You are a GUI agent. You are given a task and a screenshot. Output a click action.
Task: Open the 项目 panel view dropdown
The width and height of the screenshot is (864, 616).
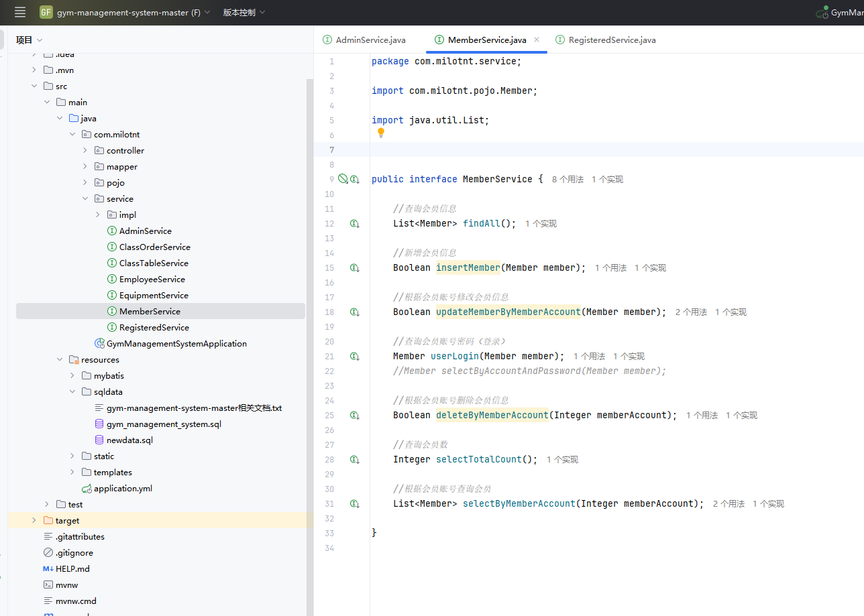tap(30, 40)
